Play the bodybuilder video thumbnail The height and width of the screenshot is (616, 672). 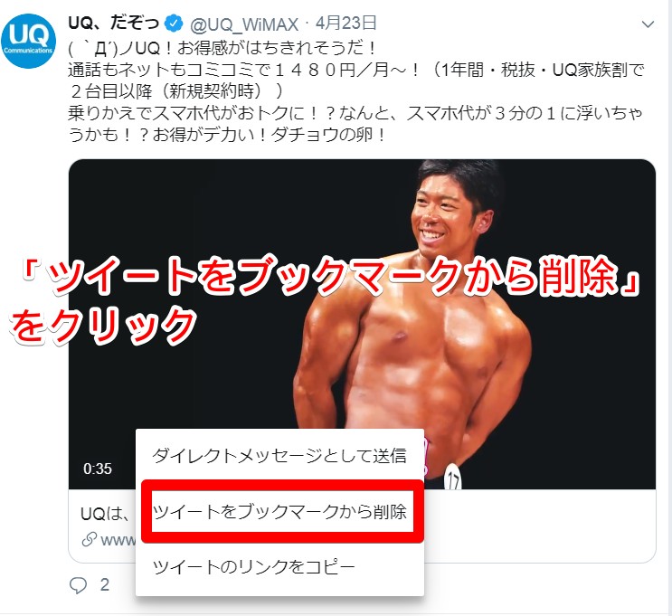(x=362, y=324)
